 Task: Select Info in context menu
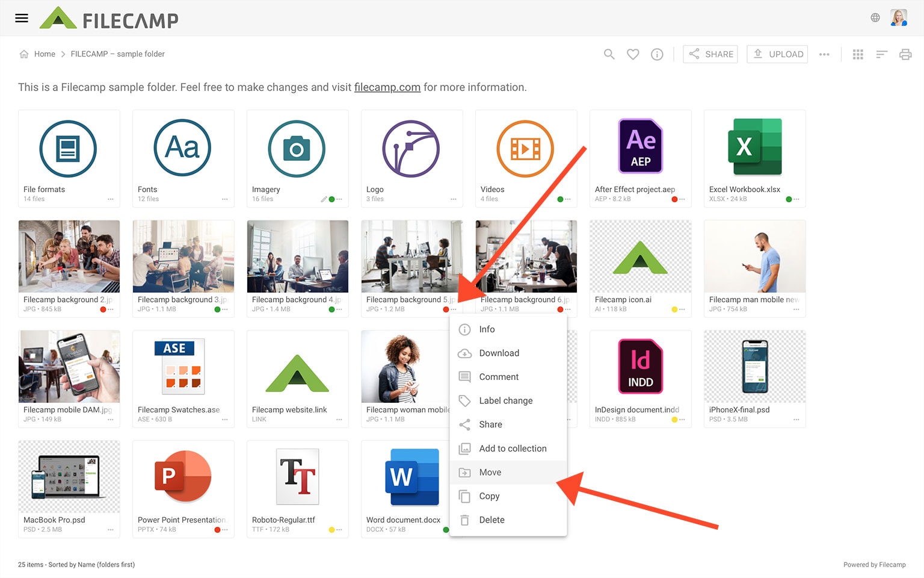click(x=508, y=329)
